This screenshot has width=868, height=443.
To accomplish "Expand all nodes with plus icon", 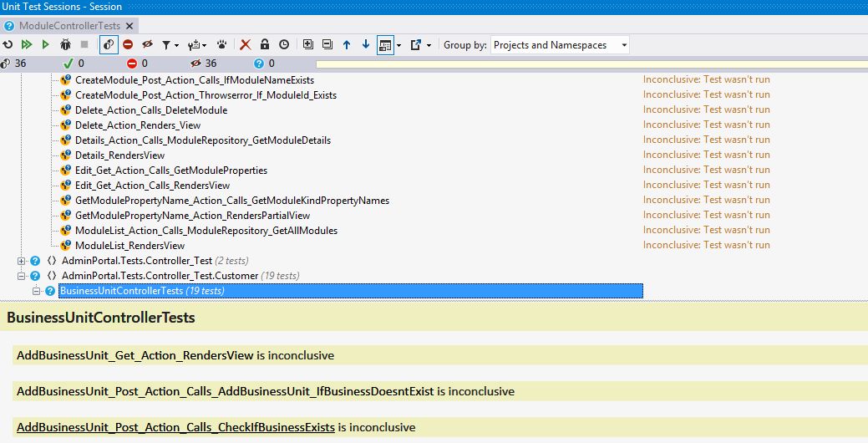I will [x=307, y=45].
